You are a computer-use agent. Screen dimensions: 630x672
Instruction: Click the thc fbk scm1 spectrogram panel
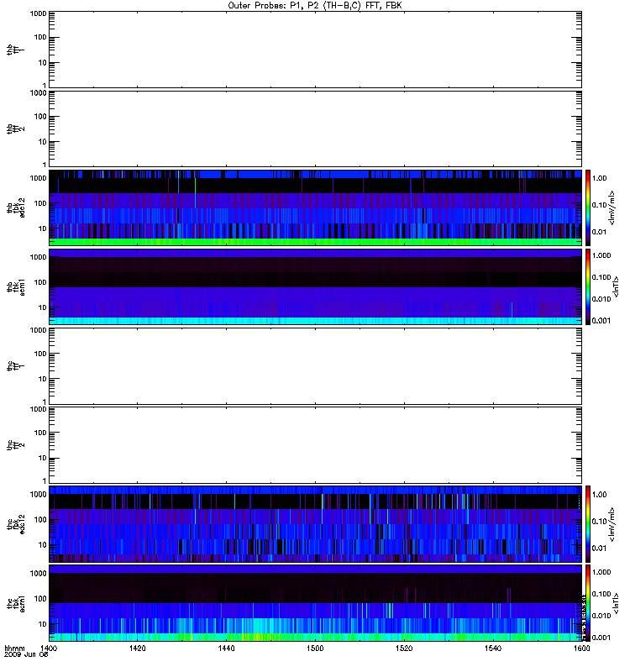315,603
